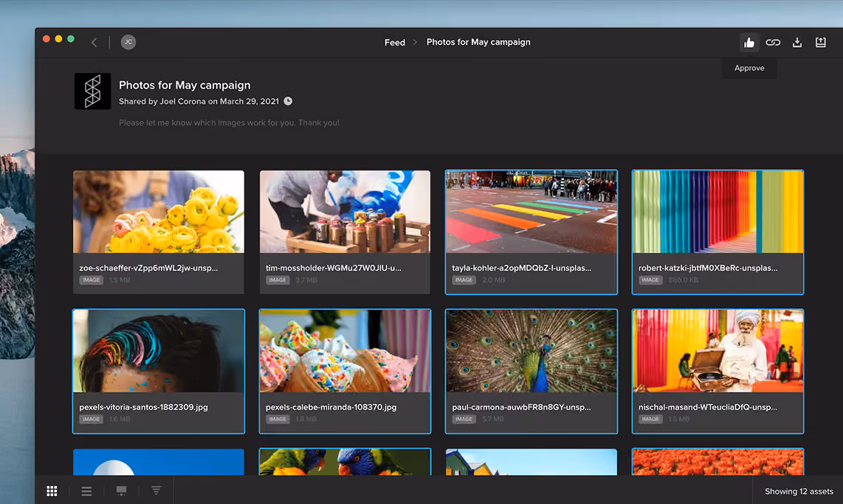Screen dimensions: 843x504
Task: Click filename robert-katzki-jbtfM0XBeRc-unsplas...
Action: (x=708, y=268)
